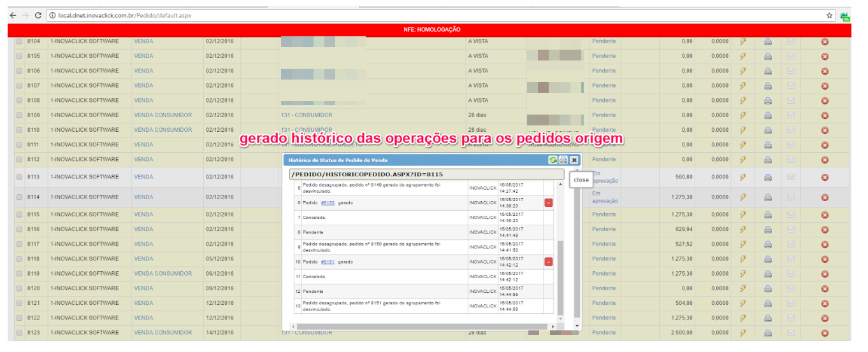Refresh the Histórico de Status dialog
This screenshot has width=868, height=352.
553,160
